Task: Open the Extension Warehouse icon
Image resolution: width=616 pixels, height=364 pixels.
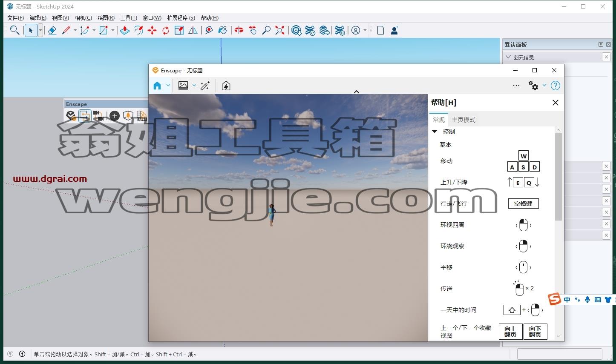Action: 311,30
